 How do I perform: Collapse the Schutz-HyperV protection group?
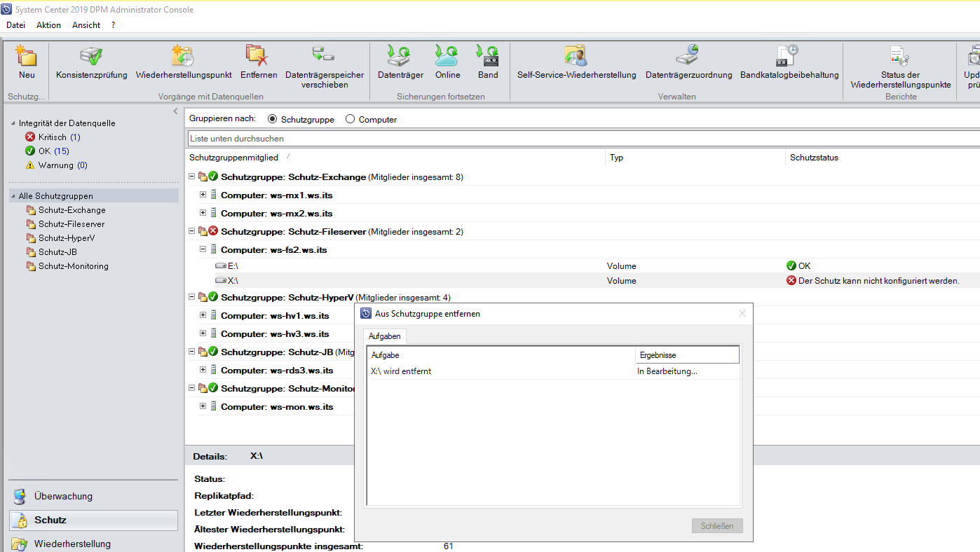pyautogui.click(x=192, y=297)
